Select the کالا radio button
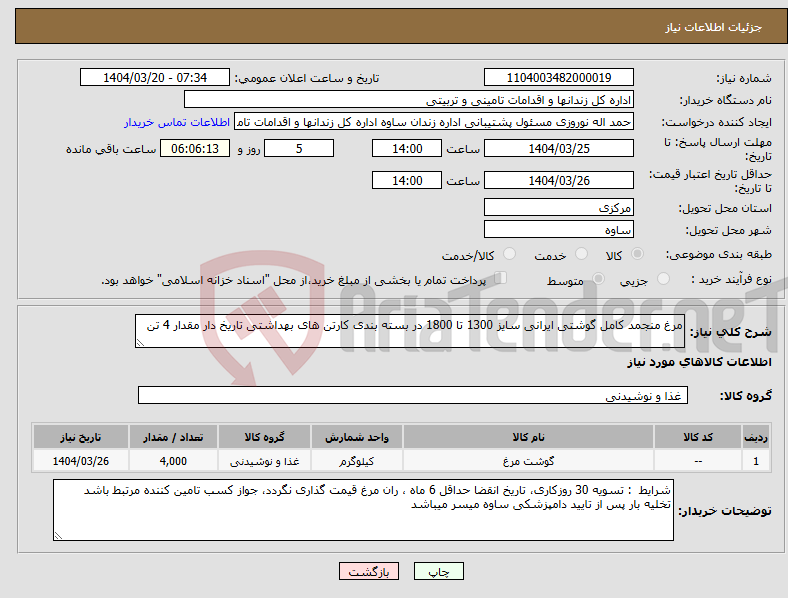Image resolution: width=788 pixels, height=598 pixels. tap(637, 254)
